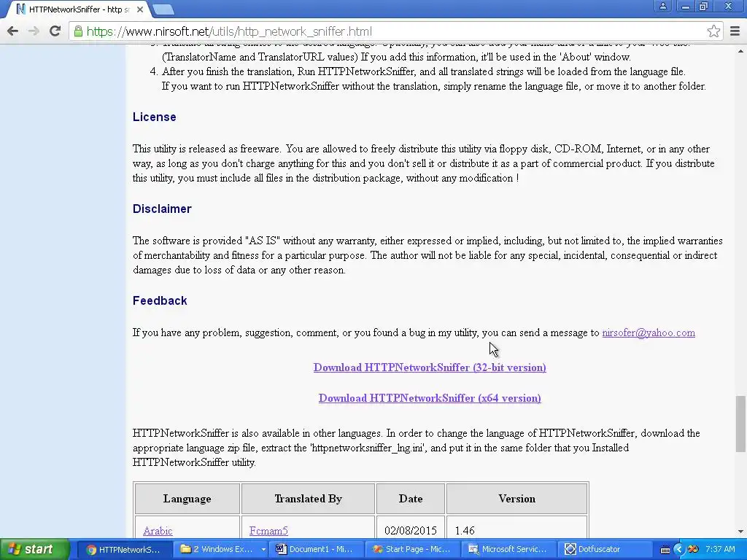Open the Arabic language link
This screenshot has width=747, height=560.
coord(158,531)
